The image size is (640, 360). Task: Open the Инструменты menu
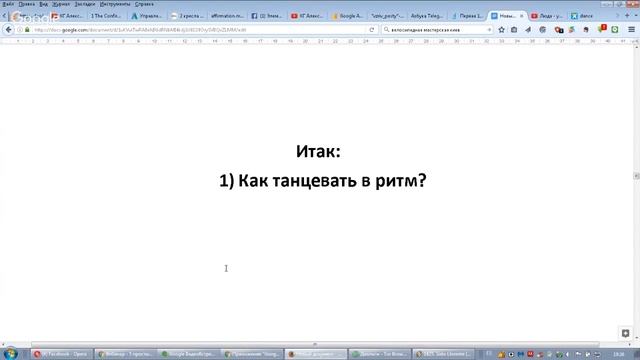[x=115, y=4]
